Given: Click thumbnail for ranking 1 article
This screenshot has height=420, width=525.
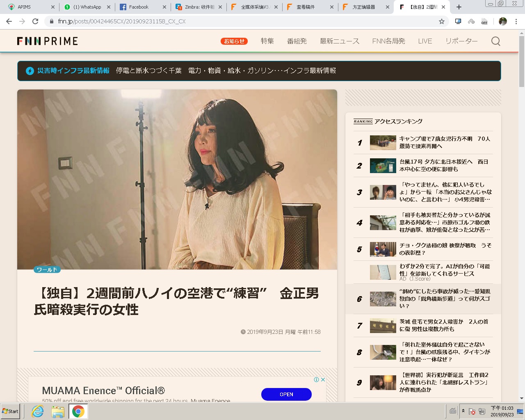Looking at the screenshot, I should coord(383,143).
